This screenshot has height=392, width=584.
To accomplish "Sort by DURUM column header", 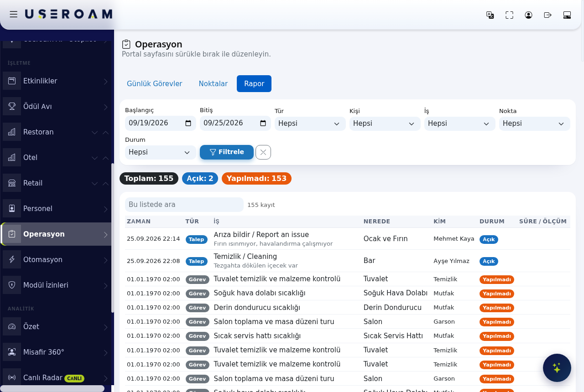I will pos(492,222).
